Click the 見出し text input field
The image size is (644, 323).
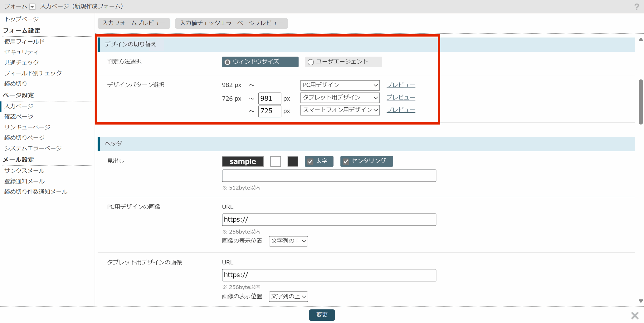coord(329,176)
